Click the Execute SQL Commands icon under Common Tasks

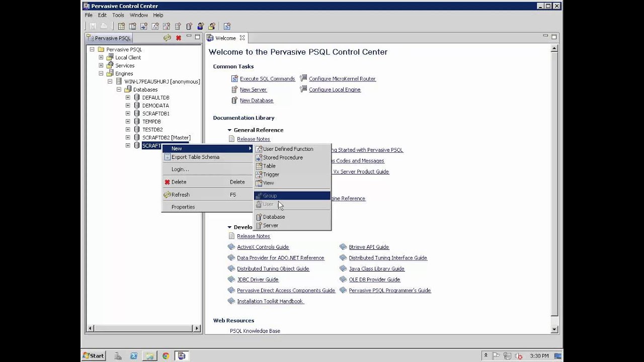(234, 78)
